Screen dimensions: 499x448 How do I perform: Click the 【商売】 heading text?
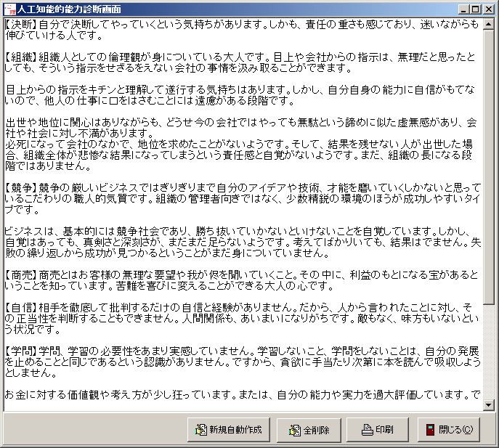(21, 274)
